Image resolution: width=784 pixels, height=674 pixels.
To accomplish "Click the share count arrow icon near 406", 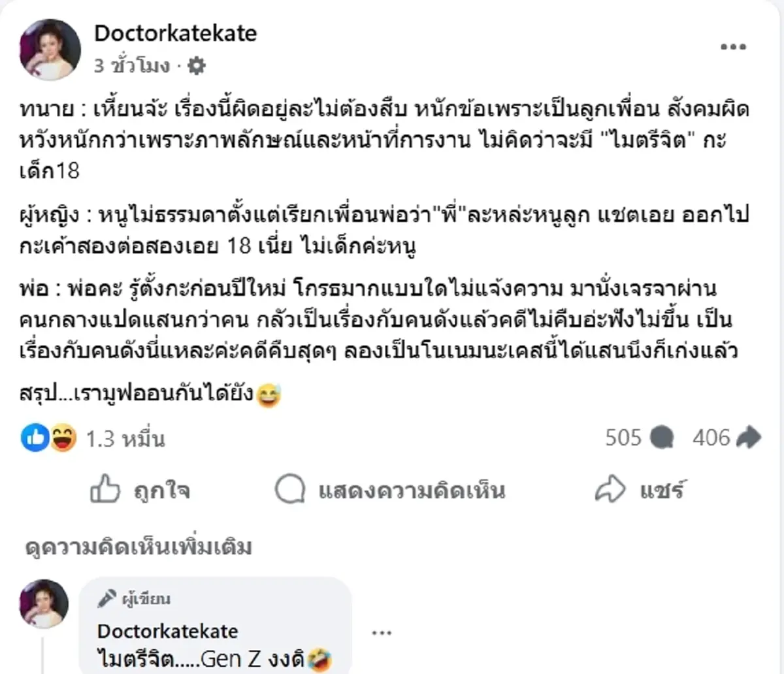I will [751, 438].
